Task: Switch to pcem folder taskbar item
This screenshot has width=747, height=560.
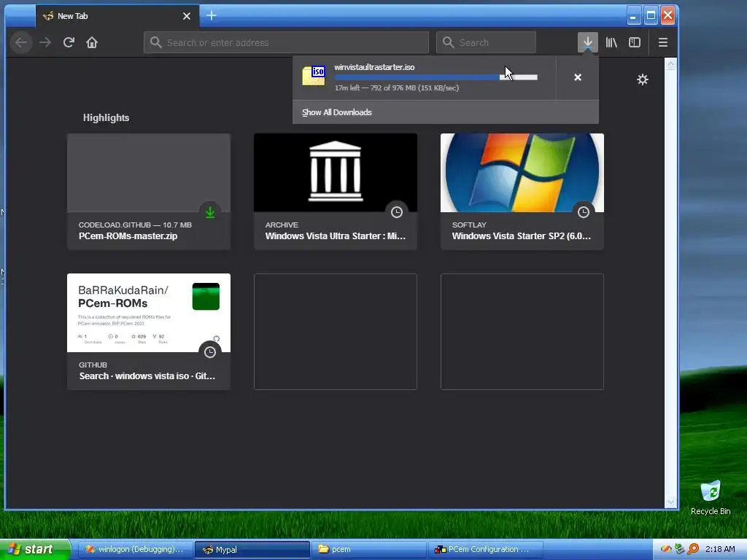Action: [x=369, y=550]
